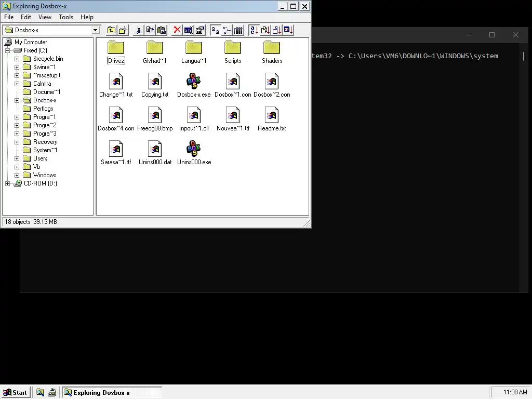Select the Freecg98.bmp file icon
Viewport: 532px width, 399px height.
point(155,119)
